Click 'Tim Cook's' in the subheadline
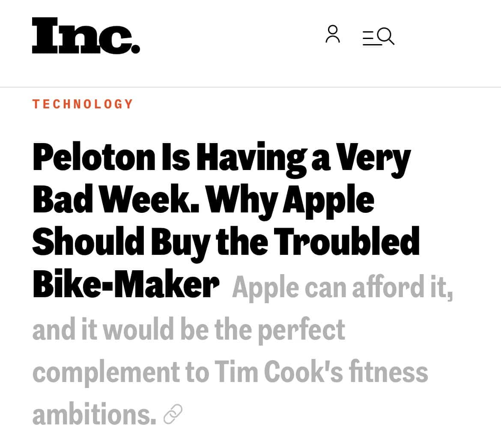 278,371
